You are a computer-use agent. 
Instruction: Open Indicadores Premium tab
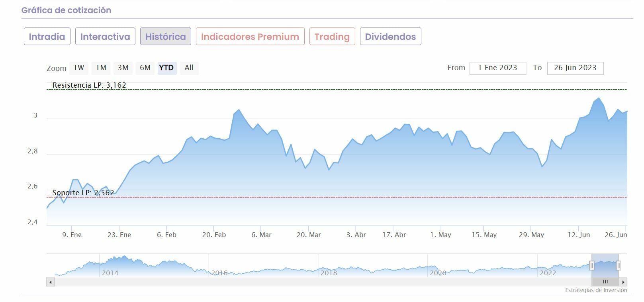coord(250,37)
